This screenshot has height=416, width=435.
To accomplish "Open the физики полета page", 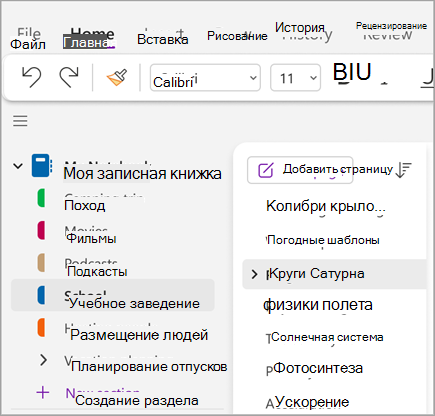I will pos(318,305).
